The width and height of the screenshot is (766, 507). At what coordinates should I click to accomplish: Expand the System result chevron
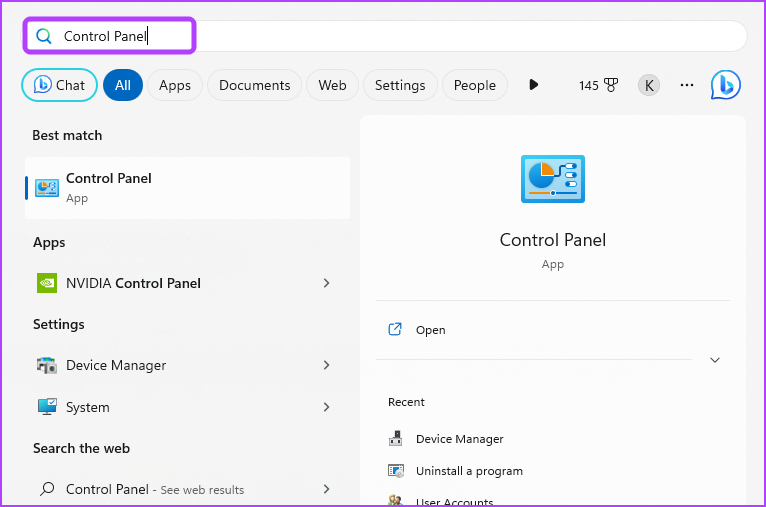tap(326, 407)
